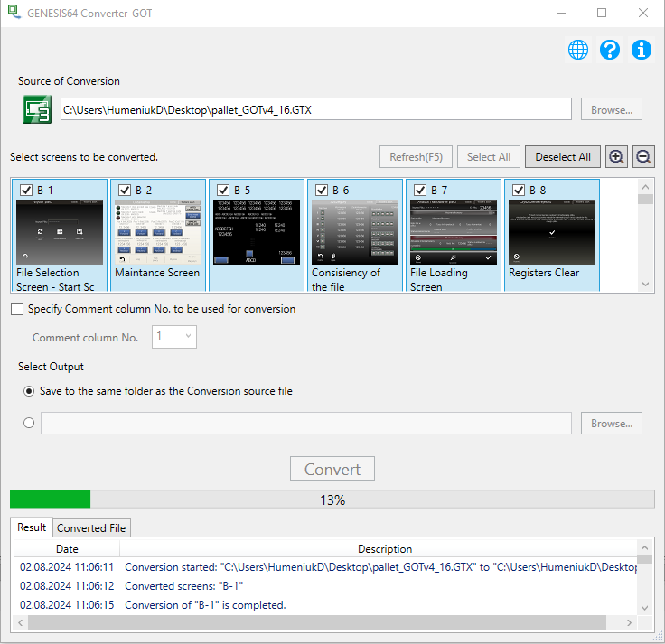Select the Conversion of "B-1" is completed row
665x644 pixels.
(x=325, y=605)
